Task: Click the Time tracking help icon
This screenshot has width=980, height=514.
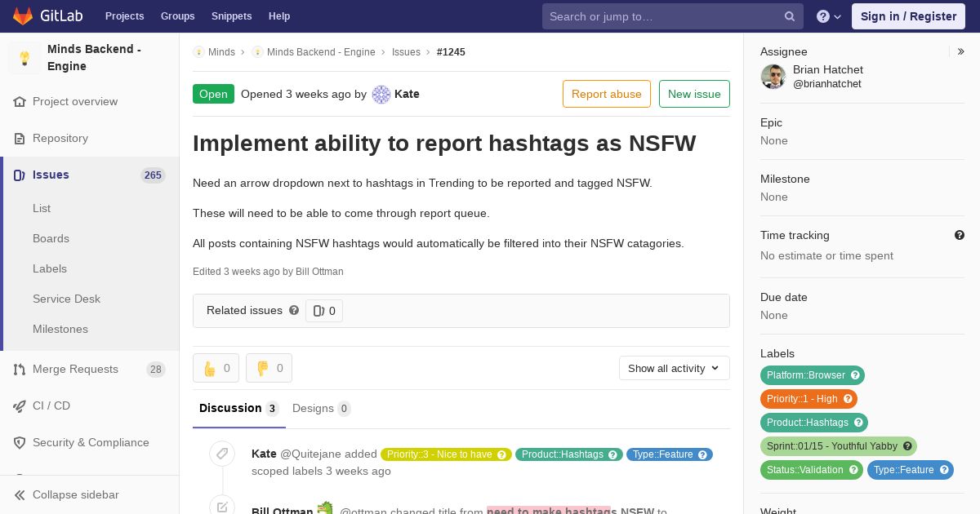Action: tap(960, 235)
